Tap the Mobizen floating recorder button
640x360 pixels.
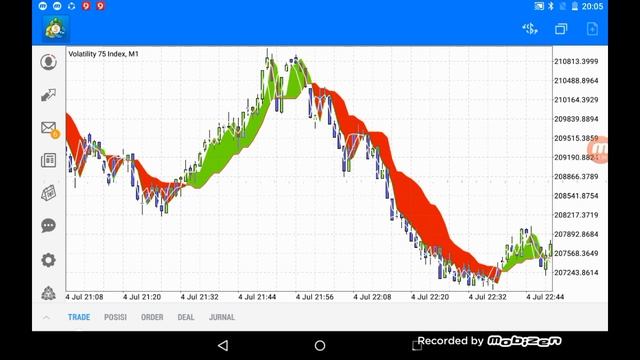(x=599, y=150)
